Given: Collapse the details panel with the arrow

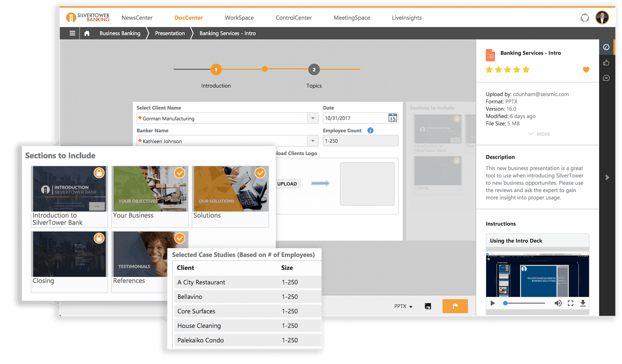Looking at the screenshot, I should [607, 178].
